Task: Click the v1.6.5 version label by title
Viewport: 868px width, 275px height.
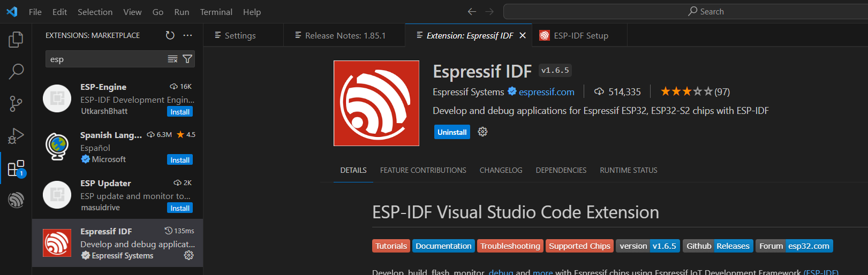Action: [555, 70]
